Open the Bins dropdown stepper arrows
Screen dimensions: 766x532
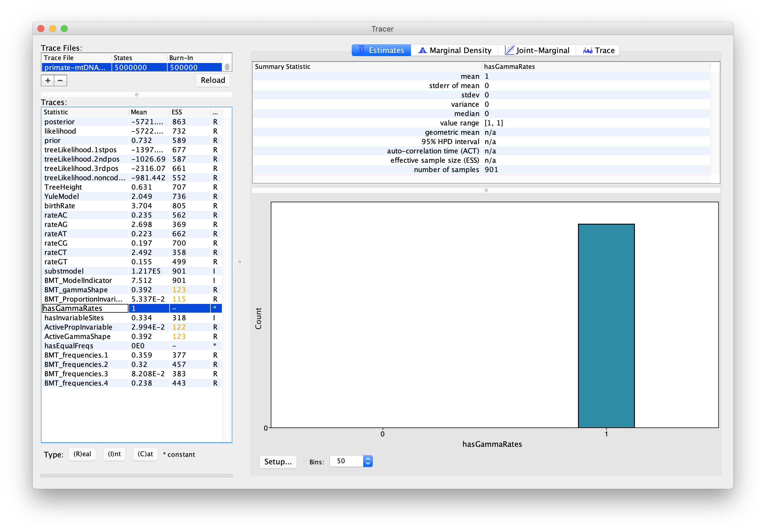368,461
